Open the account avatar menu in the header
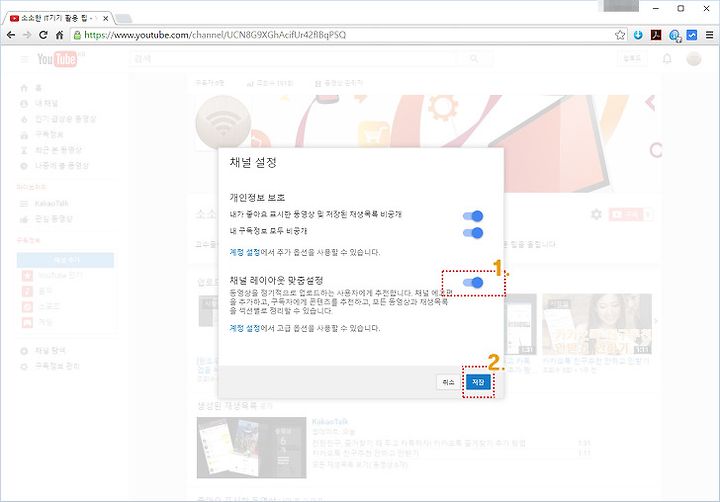Viewport: 720px width, 502px height. point(693,59)
